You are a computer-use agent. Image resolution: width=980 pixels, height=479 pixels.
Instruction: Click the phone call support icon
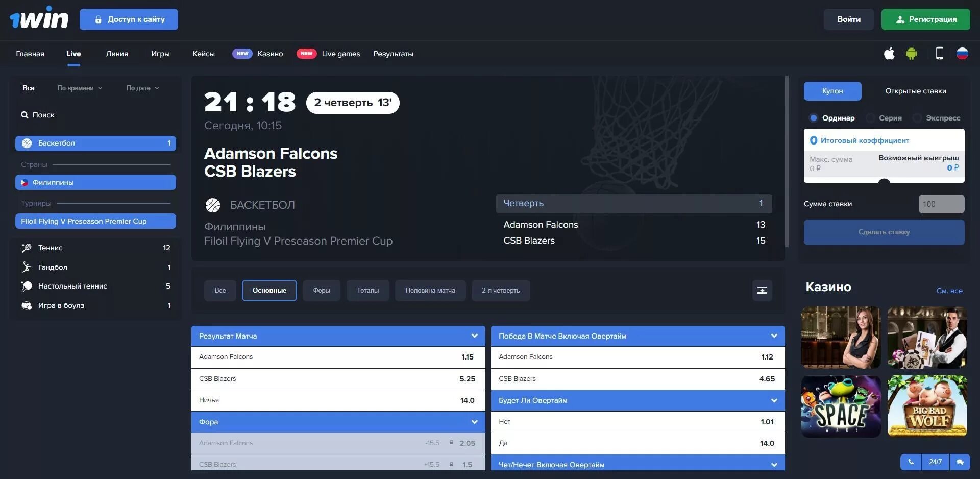911,462
